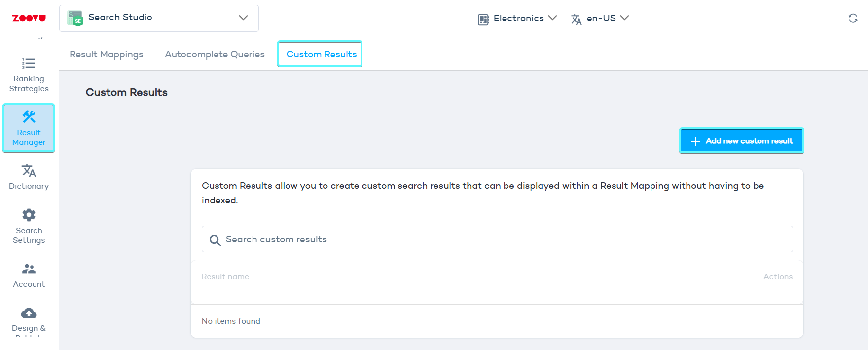The height and width of the screenshot is (350, 868).
Task: Click Add new custom result button
Action: tap(741, 141)
